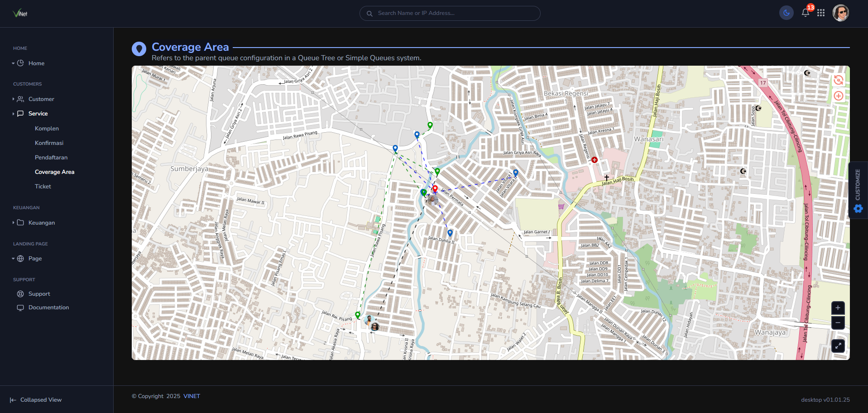
Task: Expand the Customer menu
Action: [41, 99]
